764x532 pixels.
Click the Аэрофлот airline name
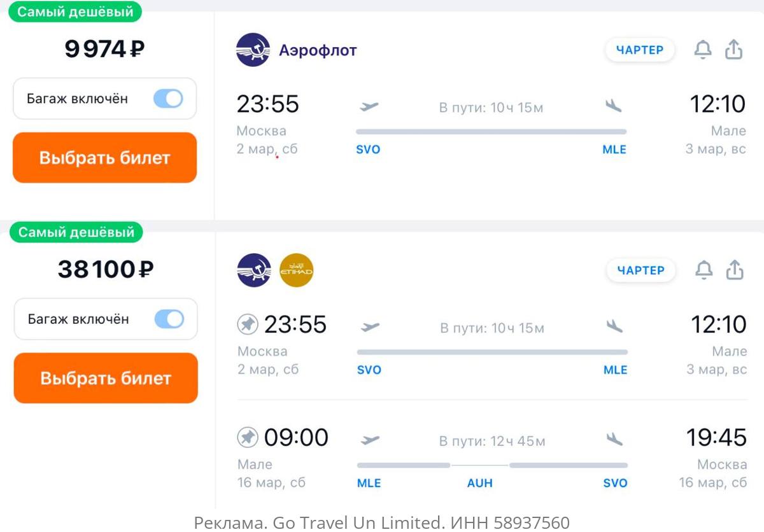(x=318, y=50)
